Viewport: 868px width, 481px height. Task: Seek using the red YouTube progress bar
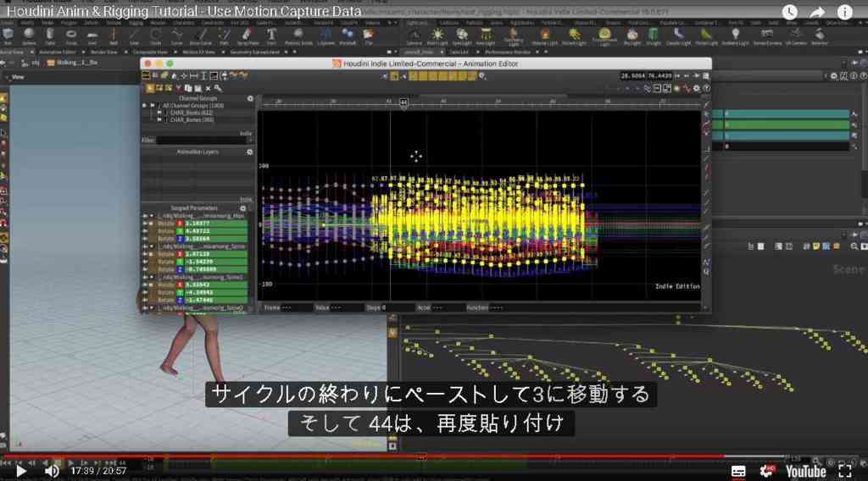[x=363, y=456]
